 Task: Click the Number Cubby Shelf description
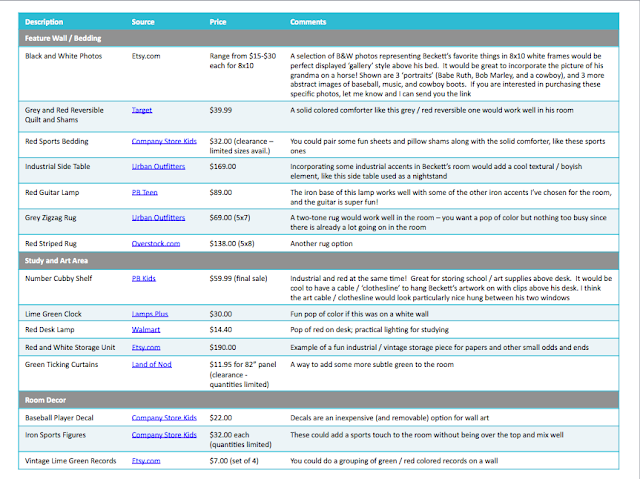tap(58, 279)
